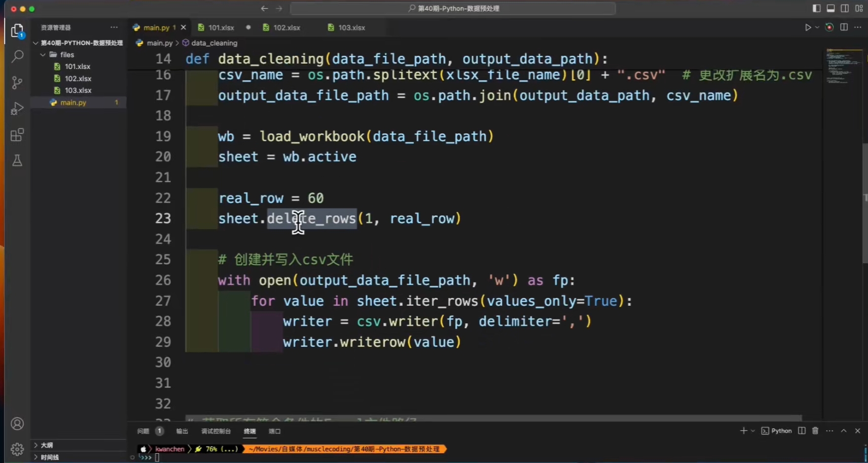The width and height of the screenshot is (868, 463).
Task: Open the Source Control view
Action: 17,82
